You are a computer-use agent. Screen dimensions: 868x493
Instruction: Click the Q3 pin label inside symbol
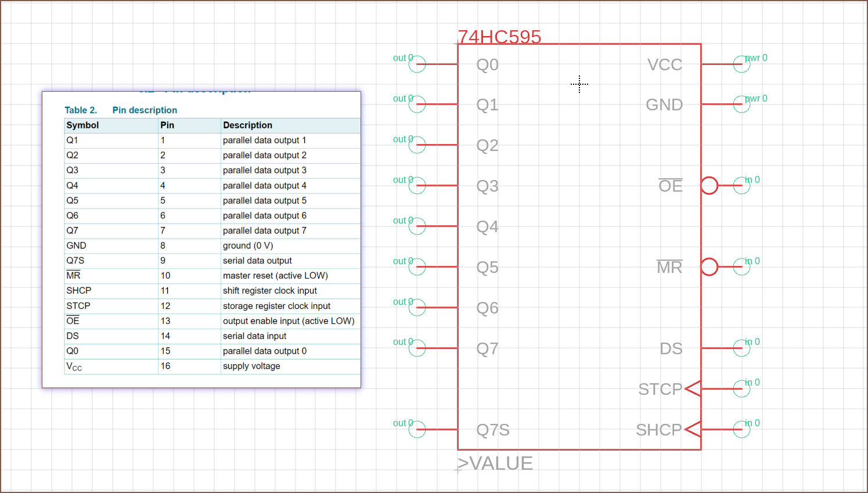pyautogui.click(x=487, y=186)
